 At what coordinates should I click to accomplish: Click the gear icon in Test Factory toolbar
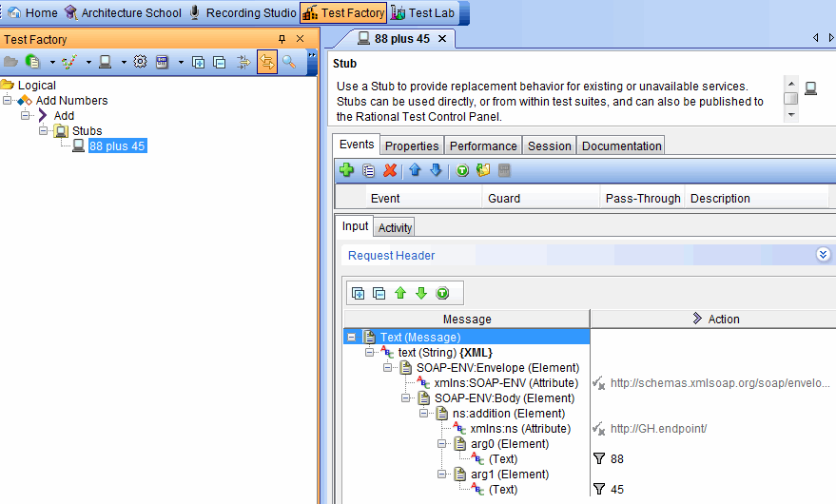click(140, 62)
